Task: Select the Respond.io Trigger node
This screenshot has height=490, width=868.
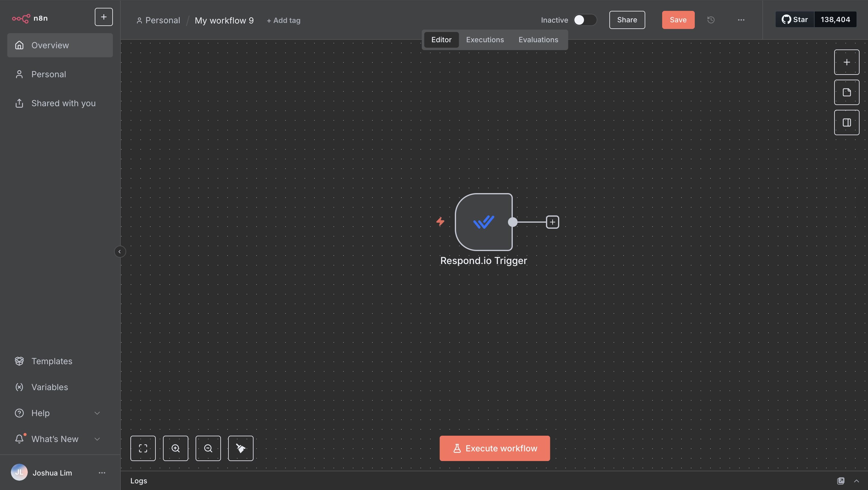Action: click(483, 222)
